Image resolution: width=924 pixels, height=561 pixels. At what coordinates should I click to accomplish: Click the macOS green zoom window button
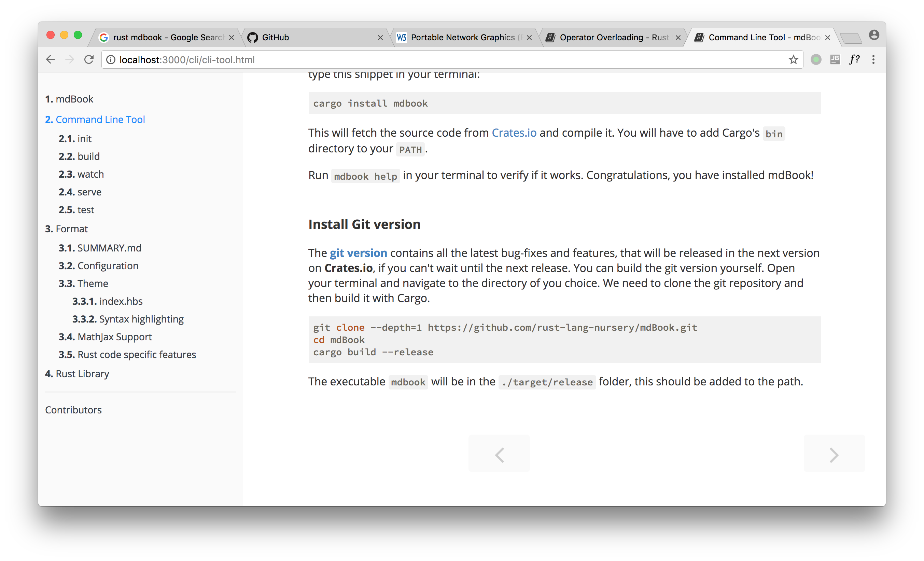pyautogui.click(x=78, y=35)
